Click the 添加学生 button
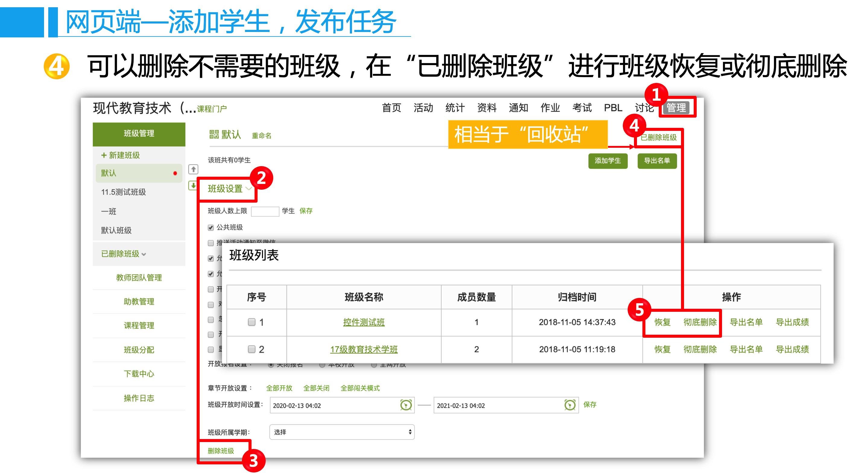The image size is (868, 474). click(607, 161)
